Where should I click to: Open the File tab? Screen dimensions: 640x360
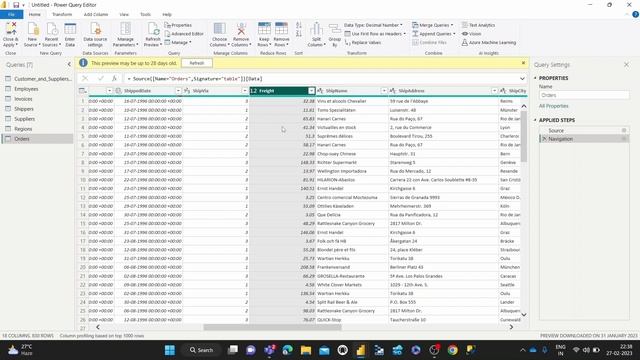tap(11, 14)
